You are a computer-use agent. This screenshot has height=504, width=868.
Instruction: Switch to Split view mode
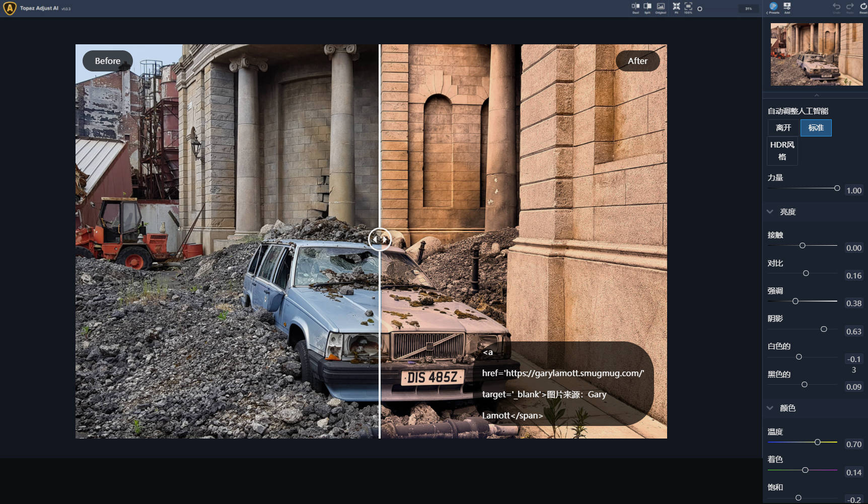tap(647, 8)
